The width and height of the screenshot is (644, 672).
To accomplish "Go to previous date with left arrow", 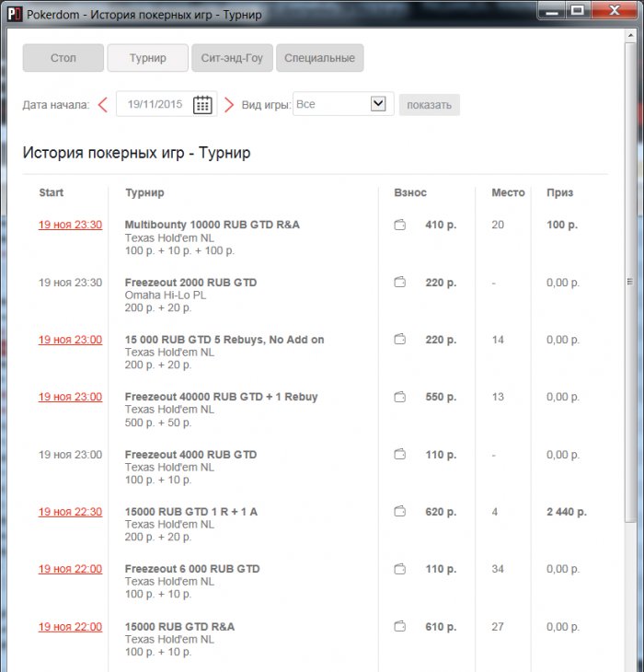I will coord(103,105).
